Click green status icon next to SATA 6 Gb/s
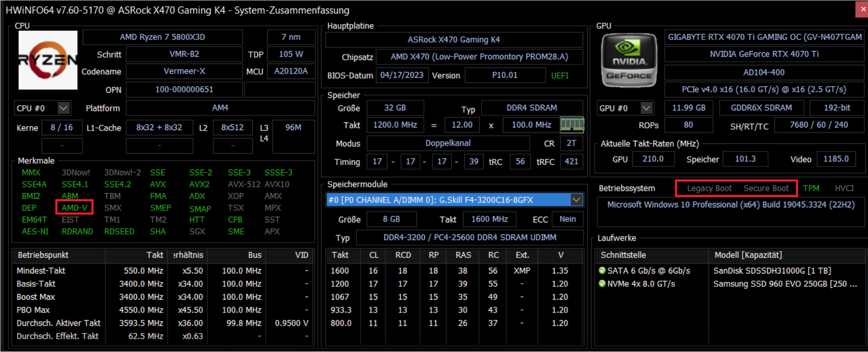 pos(602,270)
